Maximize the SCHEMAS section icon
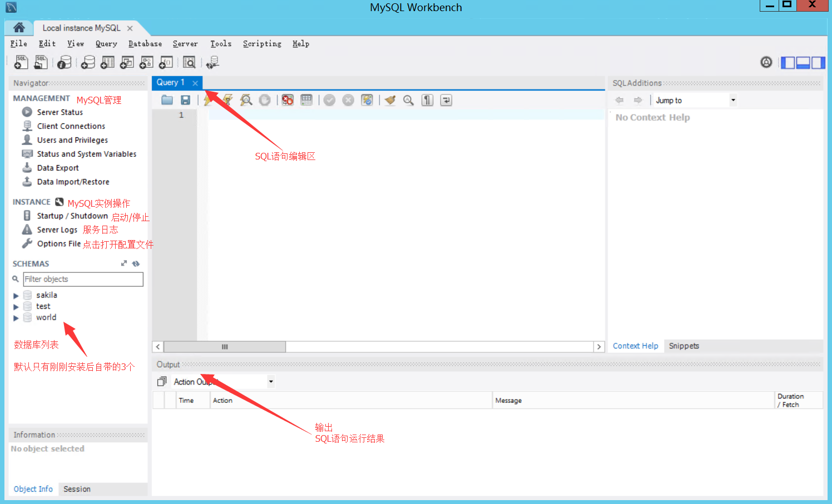The height and width of the screenshot is (504, 832). (124, 263)
